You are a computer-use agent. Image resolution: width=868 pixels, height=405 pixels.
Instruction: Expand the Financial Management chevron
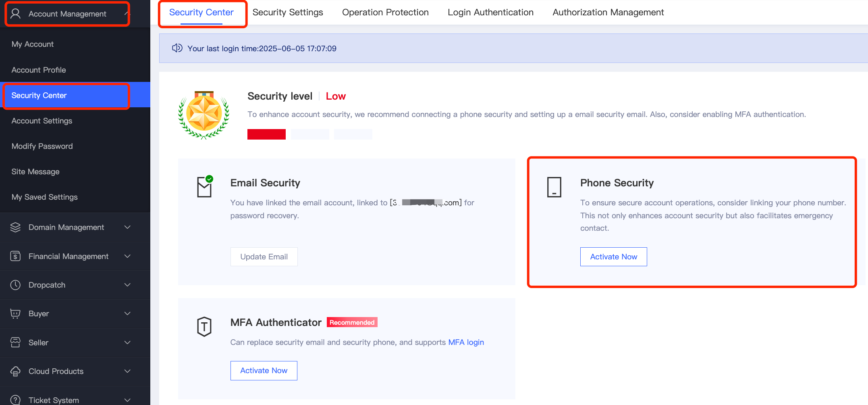[127, 256]
